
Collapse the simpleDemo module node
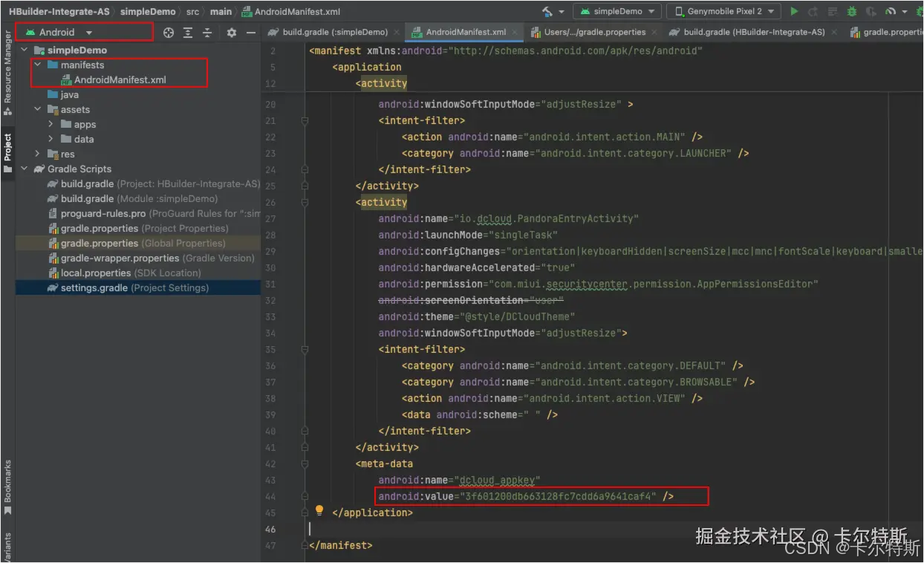(x=25, y=50)
